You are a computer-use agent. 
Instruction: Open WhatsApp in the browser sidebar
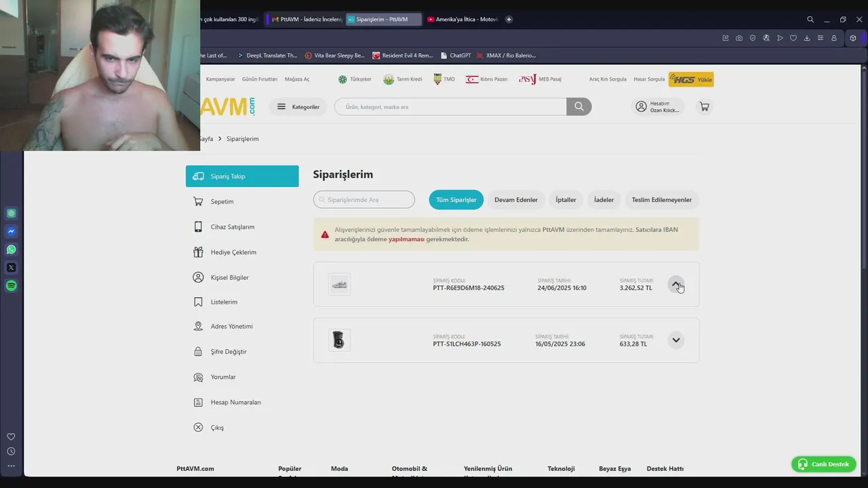click(x=12, y=249)
